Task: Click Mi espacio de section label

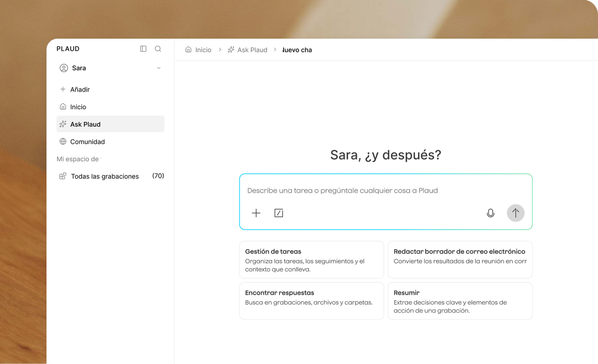Action: coord(78,159)
